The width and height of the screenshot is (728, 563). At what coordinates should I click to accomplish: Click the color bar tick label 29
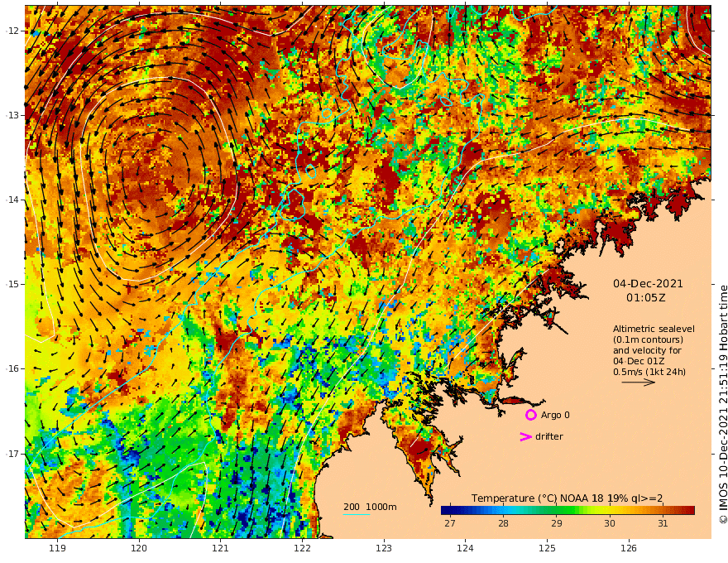(556, 523)
